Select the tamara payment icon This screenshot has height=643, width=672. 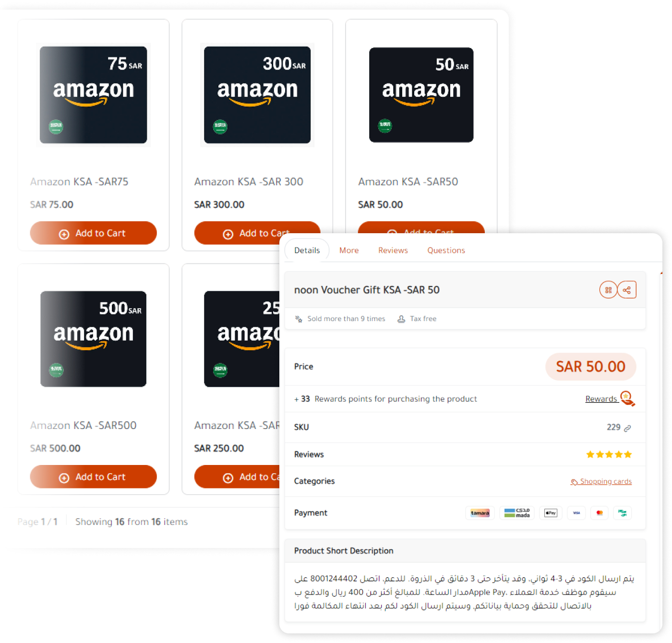pos(480,513)
